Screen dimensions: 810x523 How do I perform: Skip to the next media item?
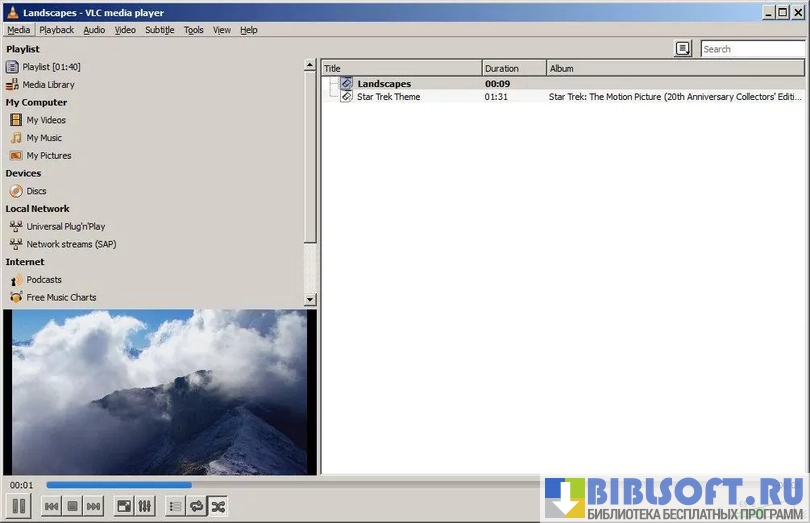click(93, 507)
